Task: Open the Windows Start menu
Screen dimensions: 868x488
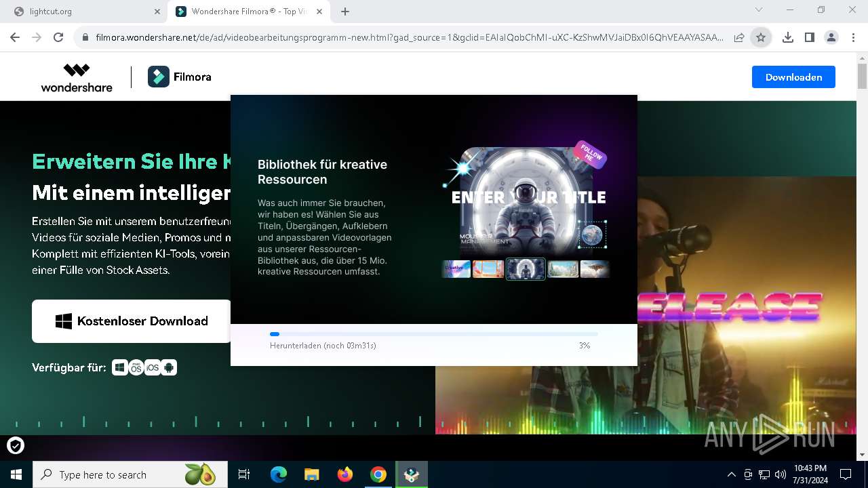Action: tap(16, 474)
